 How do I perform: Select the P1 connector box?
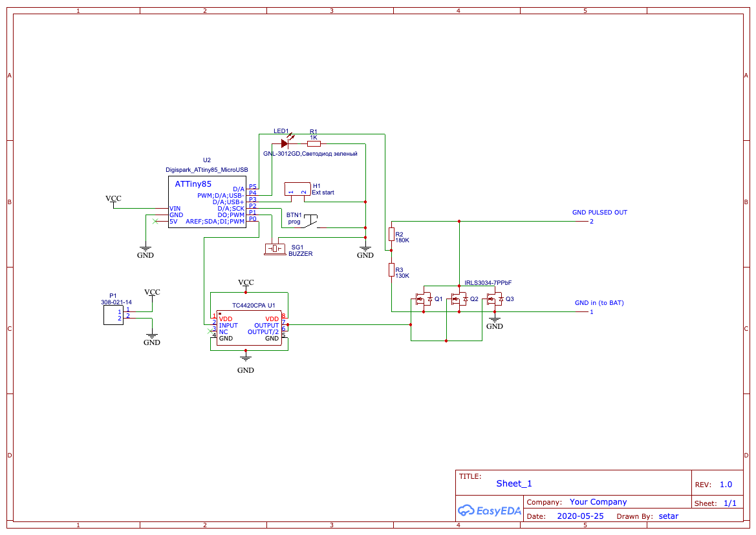coord(113,315)
